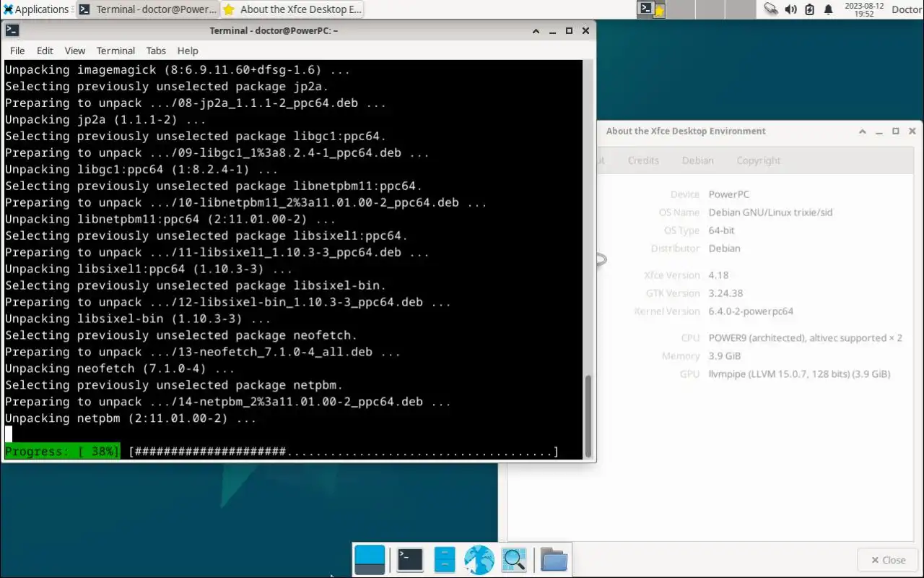The height and width of the screenshot is (578, 924).
Task: Switch to the Copyright tab
Action: coord(758,160)
